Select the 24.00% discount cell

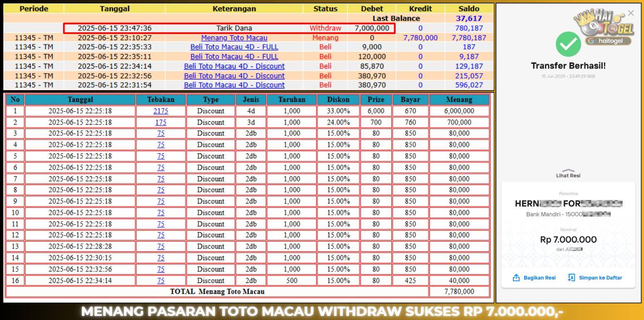click(x=338, y=122)
